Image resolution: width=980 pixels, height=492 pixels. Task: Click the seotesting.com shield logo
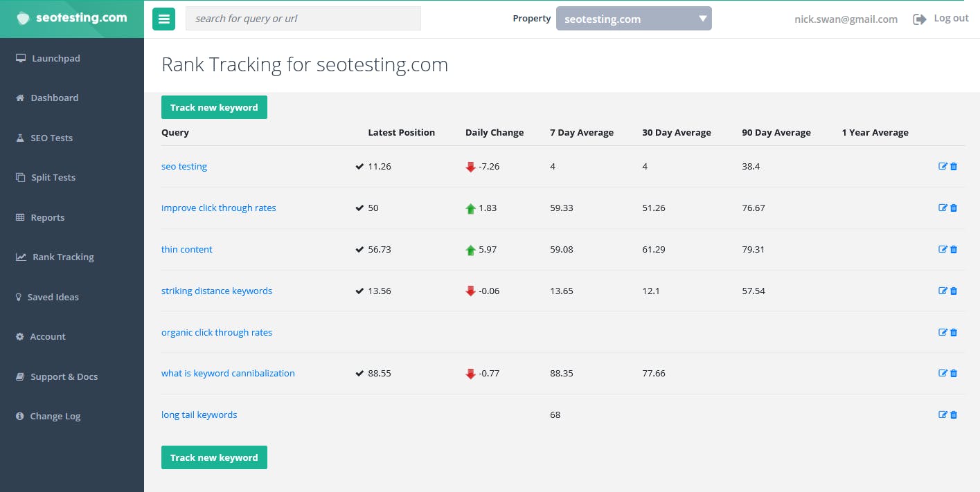(24, 19)
